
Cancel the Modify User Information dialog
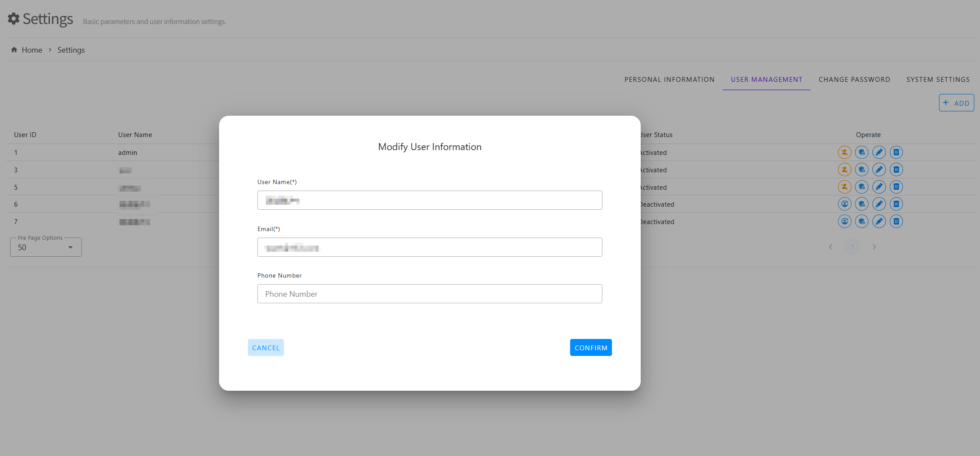266,348
